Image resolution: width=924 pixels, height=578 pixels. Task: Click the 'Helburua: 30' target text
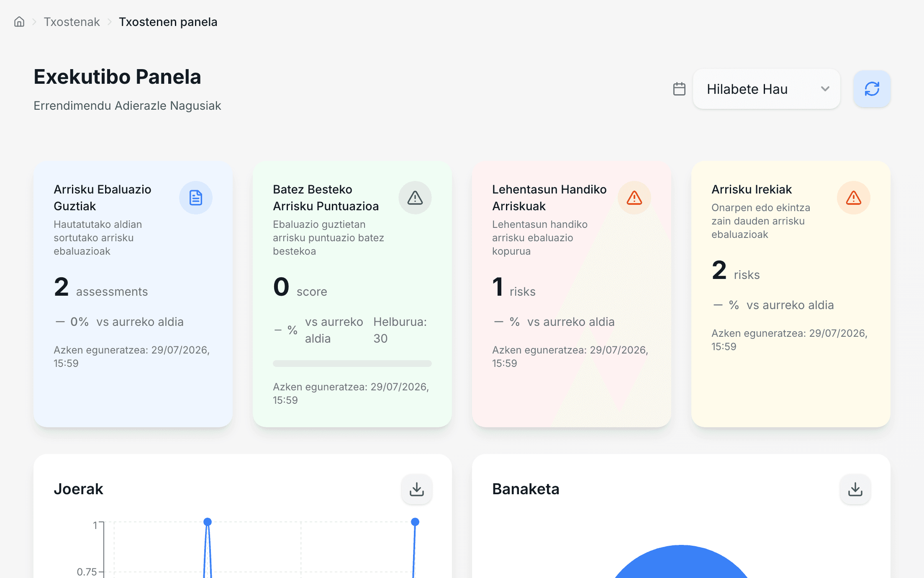pyautogui.click(x=400, y=330)
